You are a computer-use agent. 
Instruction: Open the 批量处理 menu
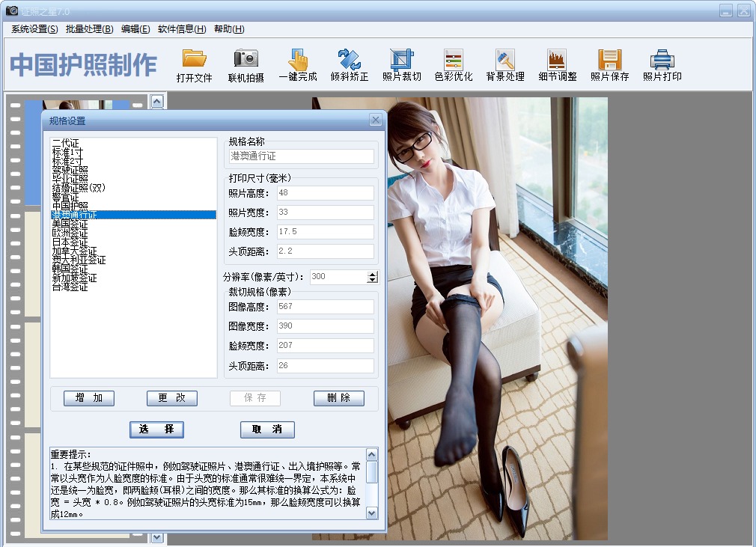click(89, 29)
